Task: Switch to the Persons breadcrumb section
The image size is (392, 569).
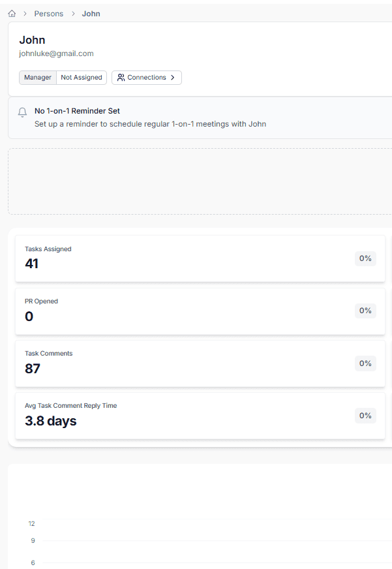Action: coord(48,13)
